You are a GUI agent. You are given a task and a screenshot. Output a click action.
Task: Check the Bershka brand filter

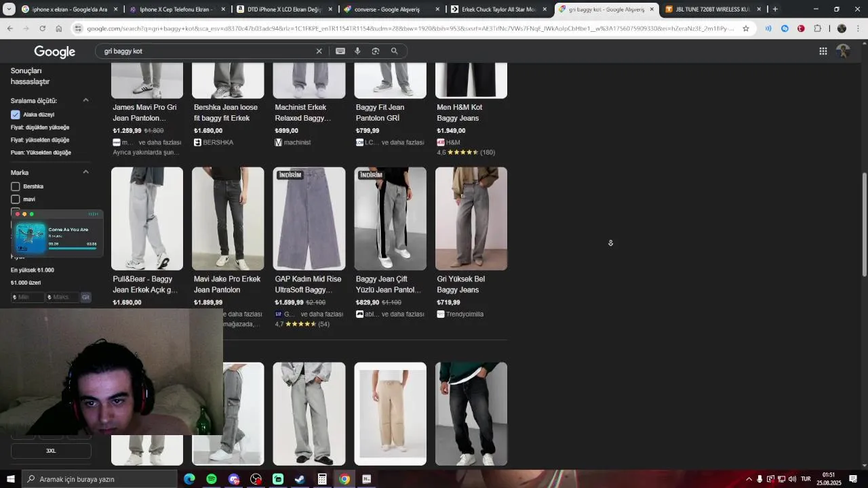click(16, 186)
